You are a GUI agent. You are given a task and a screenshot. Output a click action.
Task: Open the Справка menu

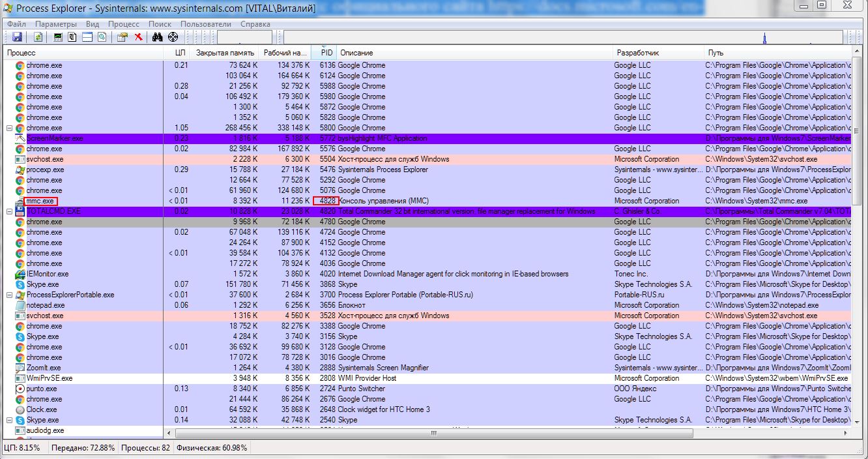pyautogui.click(x=255, y=24)
